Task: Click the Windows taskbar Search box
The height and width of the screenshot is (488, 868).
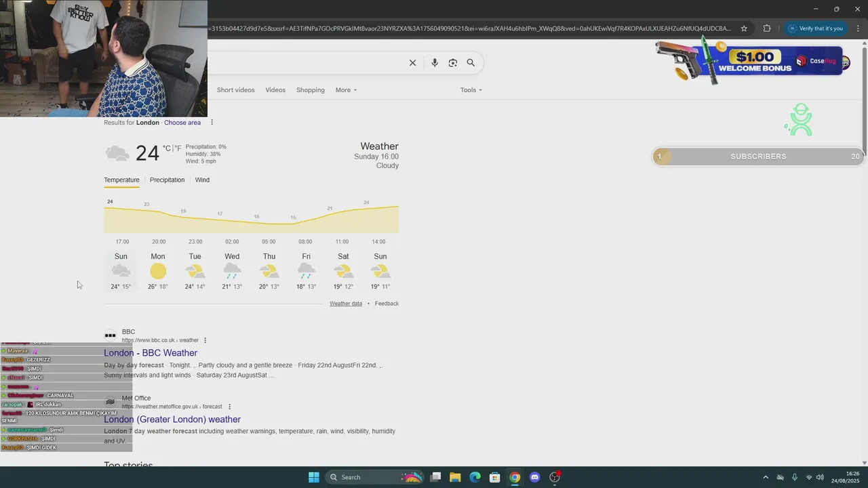Action: [374, 477]
